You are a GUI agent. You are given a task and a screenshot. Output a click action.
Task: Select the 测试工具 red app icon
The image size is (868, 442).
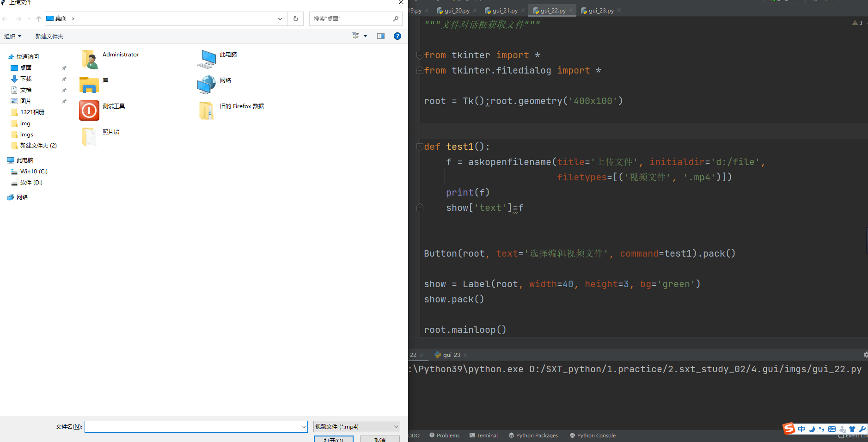tap(89, 110)
